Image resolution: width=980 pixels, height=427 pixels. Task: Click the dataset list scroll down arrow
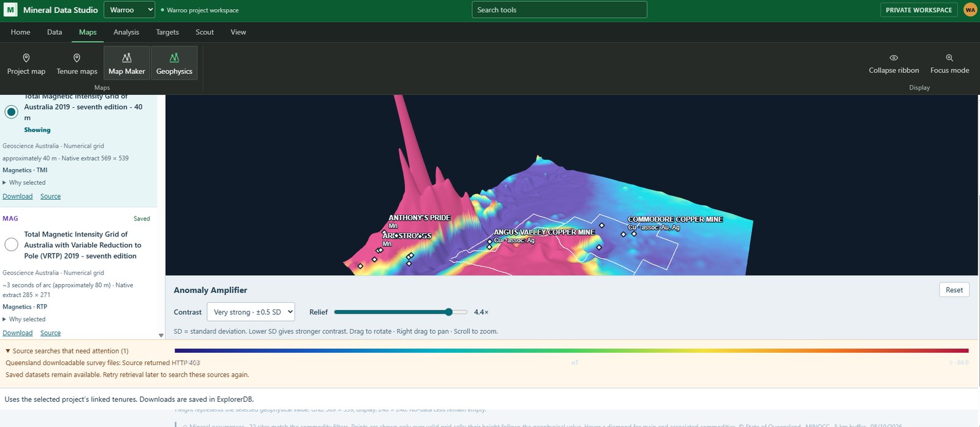point(161,335)
